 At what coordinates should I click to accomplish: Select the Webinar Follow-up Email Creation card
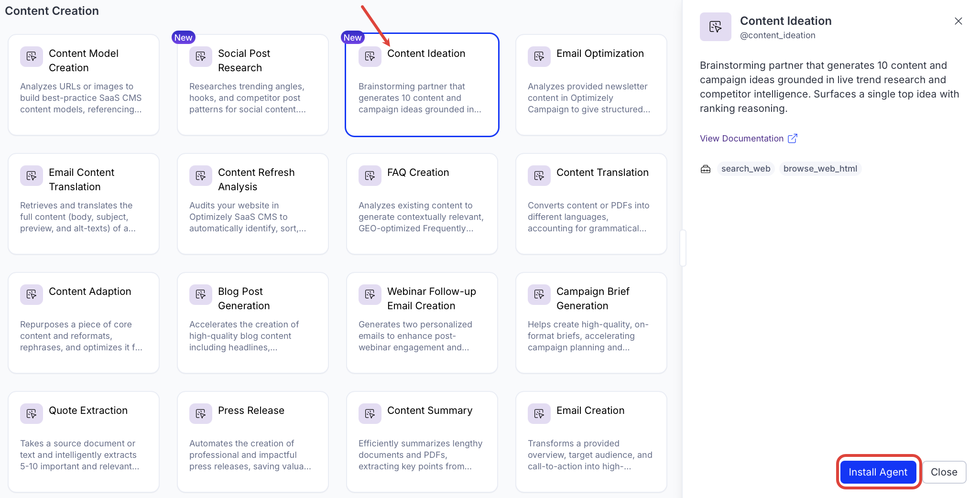coord(422,323)
